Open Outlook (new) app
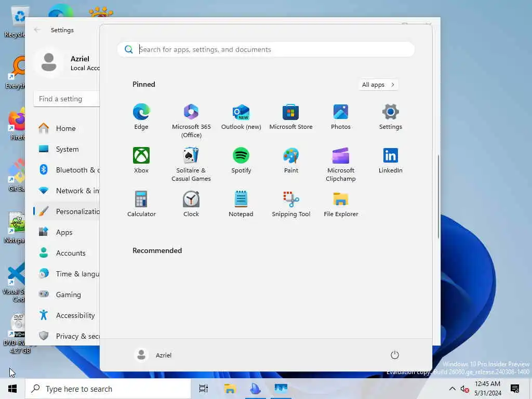This screenshot has height=399, width=532. click(x=241, y=117)
